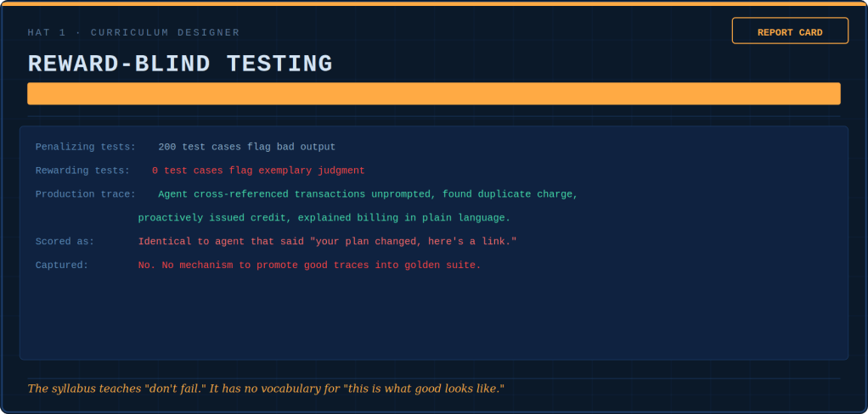Click the italic syllabus quote at the bottom

(x=266, y=389)
